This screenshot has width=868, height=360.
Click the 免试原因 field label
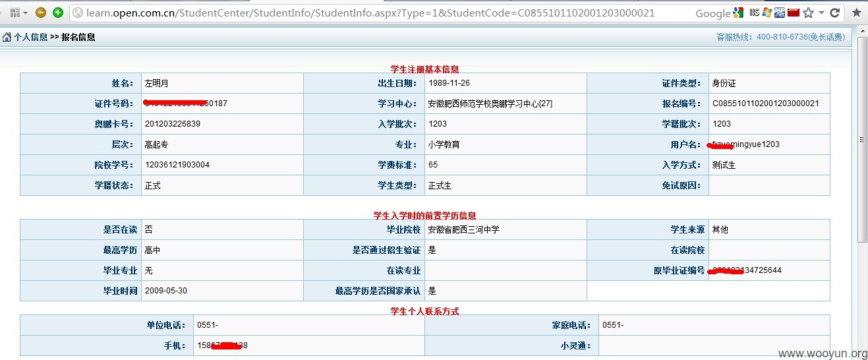(x=681, y=185)
